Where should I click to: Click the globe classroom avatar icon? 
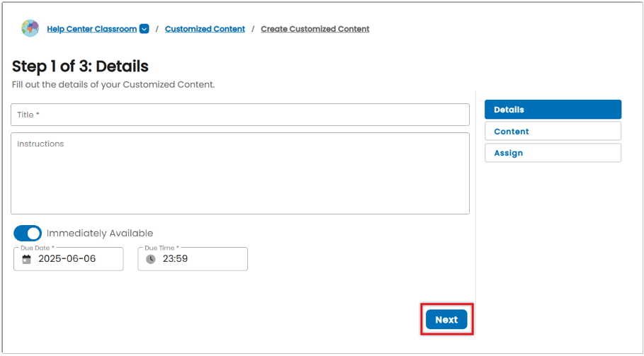pyautogui.click(x=30, y=28)
